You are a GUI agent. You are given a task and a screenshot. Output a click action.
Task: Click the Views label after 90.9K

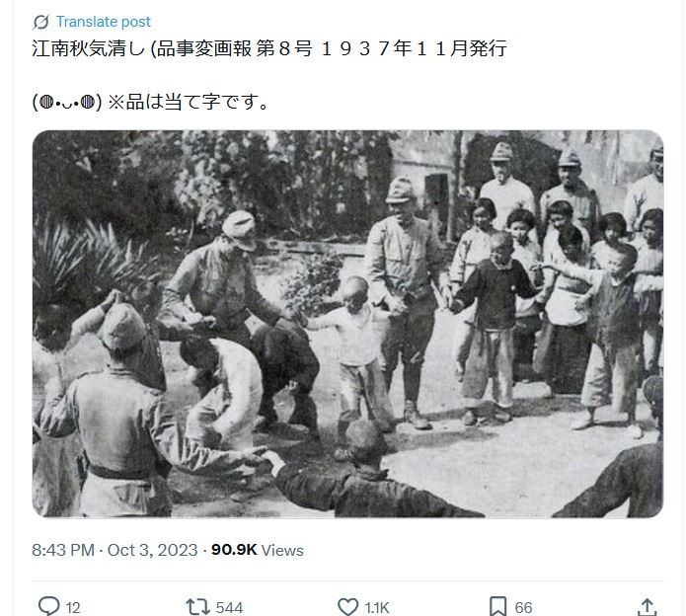[x=282, y=550]
